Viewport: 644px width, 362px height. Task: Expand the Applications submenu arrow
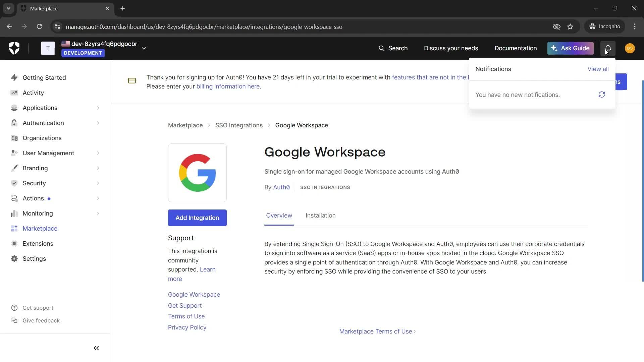coord(98,108)
